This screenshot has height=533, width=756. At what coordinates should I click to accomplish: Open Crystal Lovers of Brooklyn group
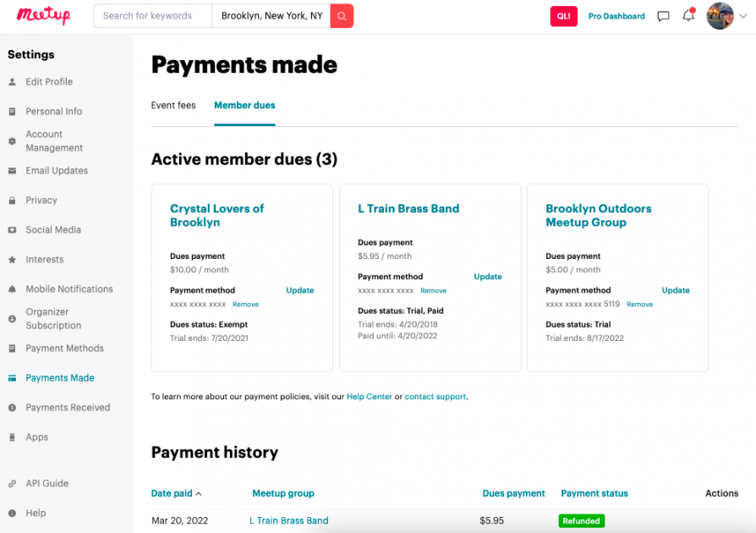pyautogui.click(x=217, y=216)
